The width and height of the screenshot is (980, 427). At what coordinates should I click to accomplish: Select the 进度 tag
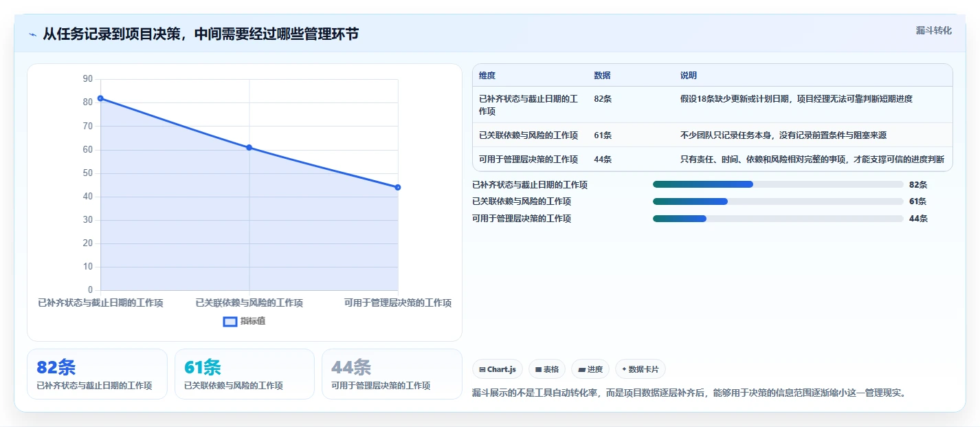(x=590, y=369)
